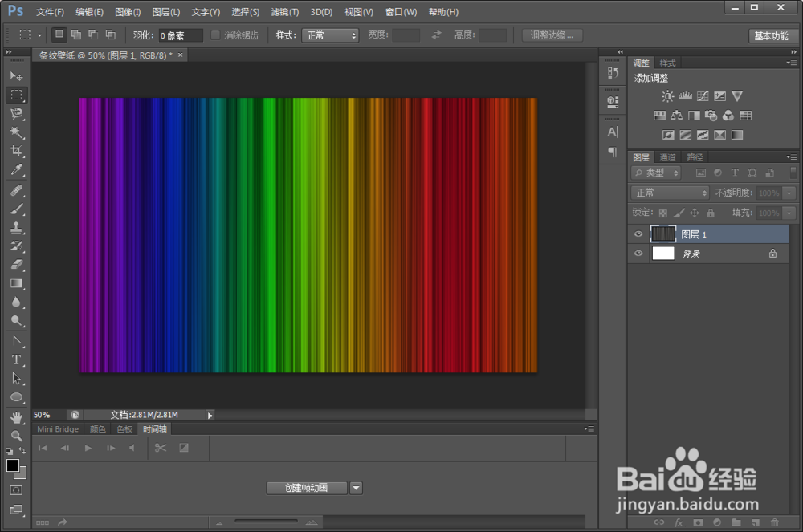The width and height of the screenshot is (803, 532).
Task: Choose Intersect with selection mode
Action: [x=111, y=35]
